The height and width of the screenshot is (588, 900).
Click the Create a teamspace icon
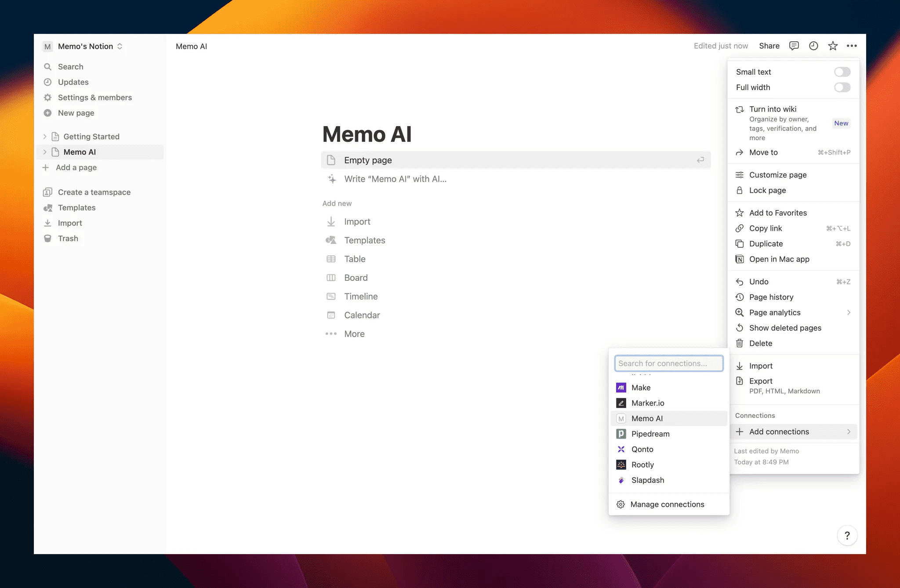tap(49, 192)
